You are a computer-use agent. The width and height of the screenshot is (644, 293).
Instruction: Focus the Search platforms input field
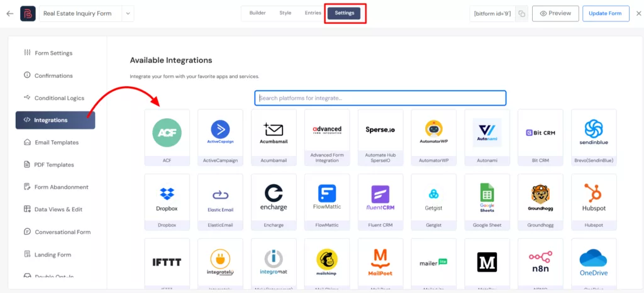click(380, 98)
